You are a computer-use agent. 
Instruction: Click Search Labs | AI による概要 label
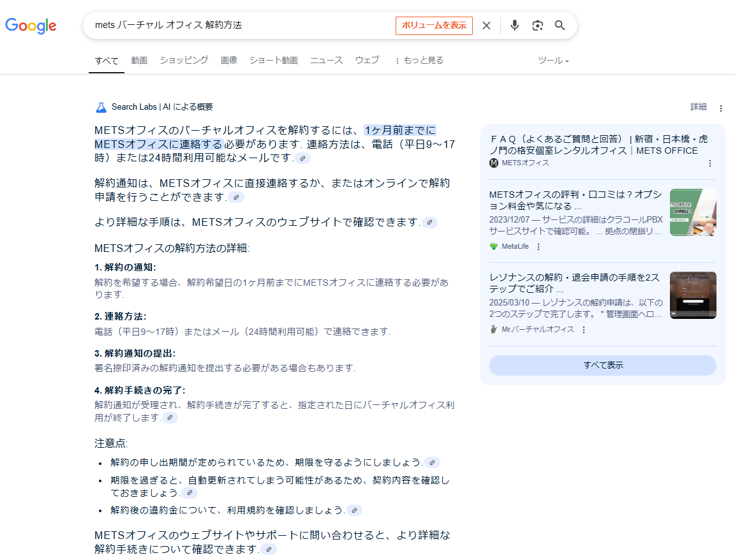click(x=162, y=107)
